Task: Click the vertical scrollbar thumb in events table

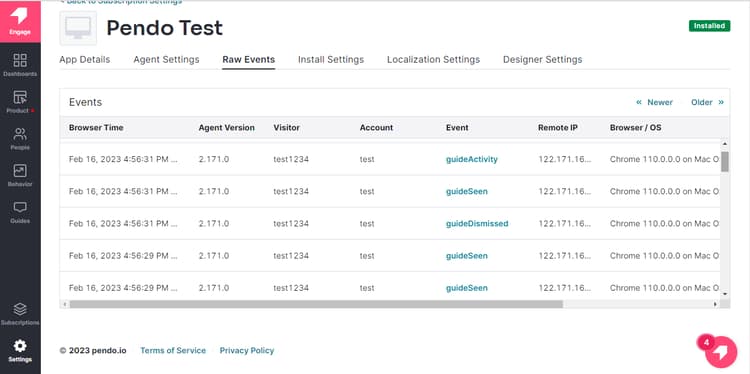Action: pos(725,162)
